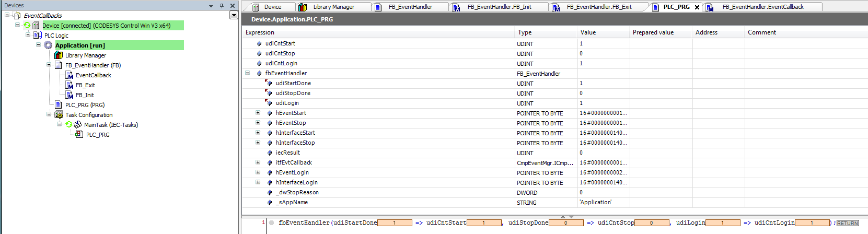Click the MainTask icon in device tree
This screenshot has height=234, width=868.
click(x=77, y=125)
